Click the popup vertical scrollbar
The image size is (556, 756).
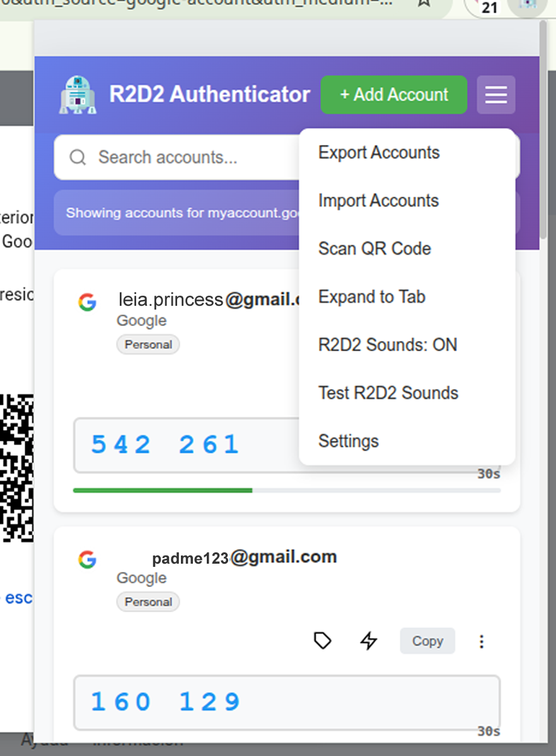coord(543,130)
